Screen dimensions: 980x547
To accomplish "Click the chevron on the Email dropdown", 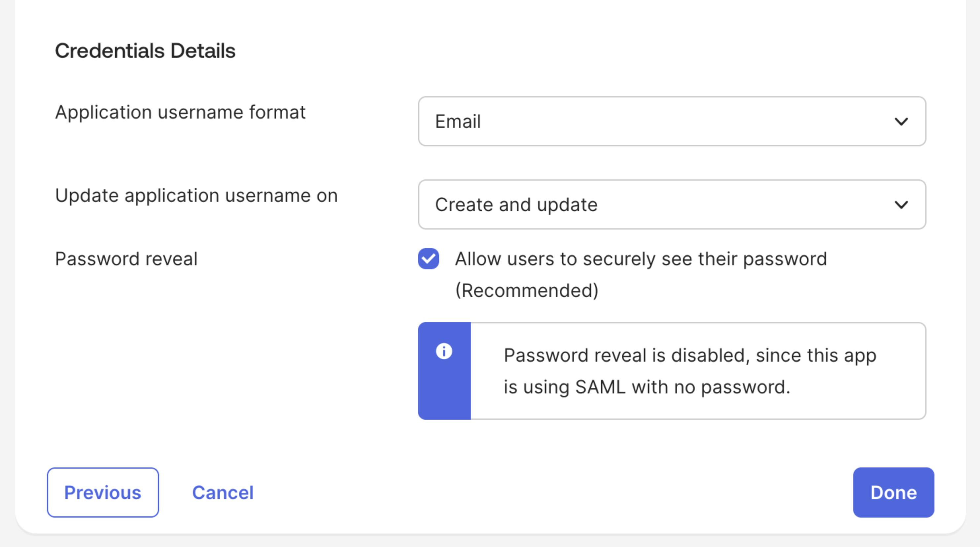I will pos(902,122).
